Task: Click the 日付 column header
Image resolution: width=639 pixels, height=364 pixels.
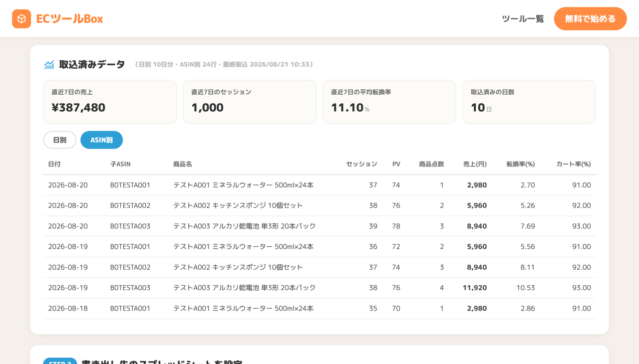Action: [x=54, y=164]
